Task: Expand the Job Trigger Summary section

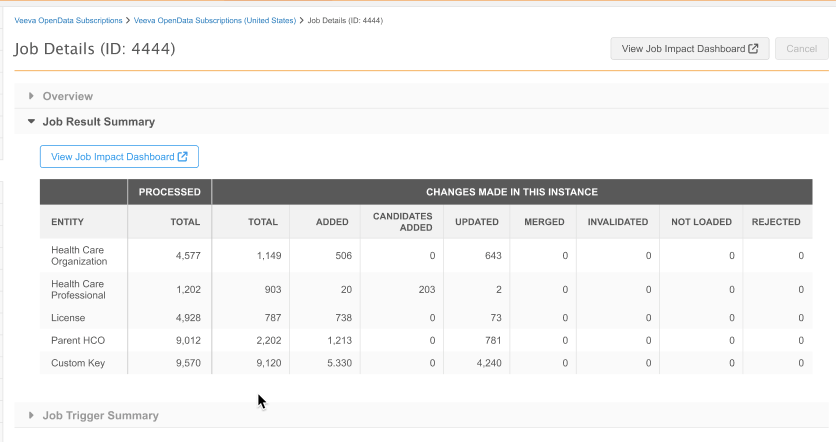Action: point(31,415)
